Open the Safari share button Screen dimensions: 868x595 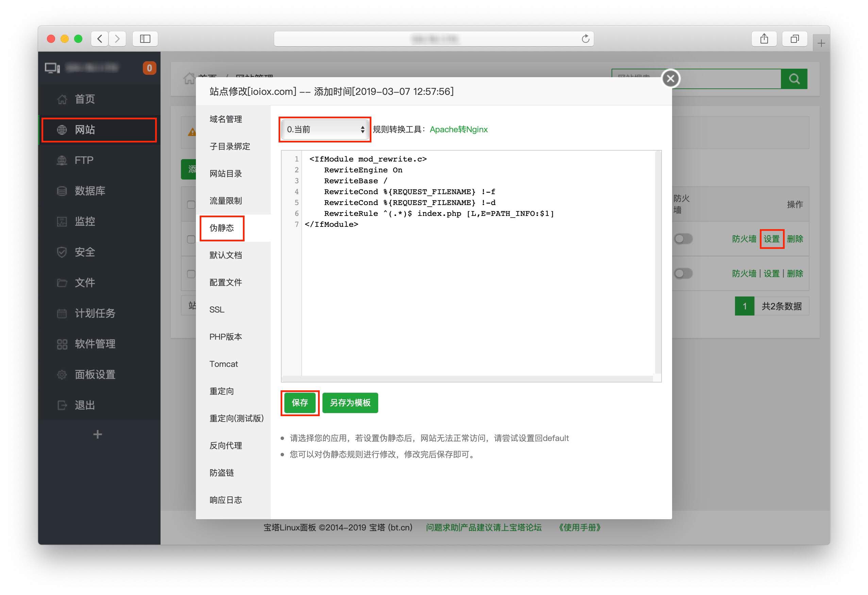tap(764, 38)
